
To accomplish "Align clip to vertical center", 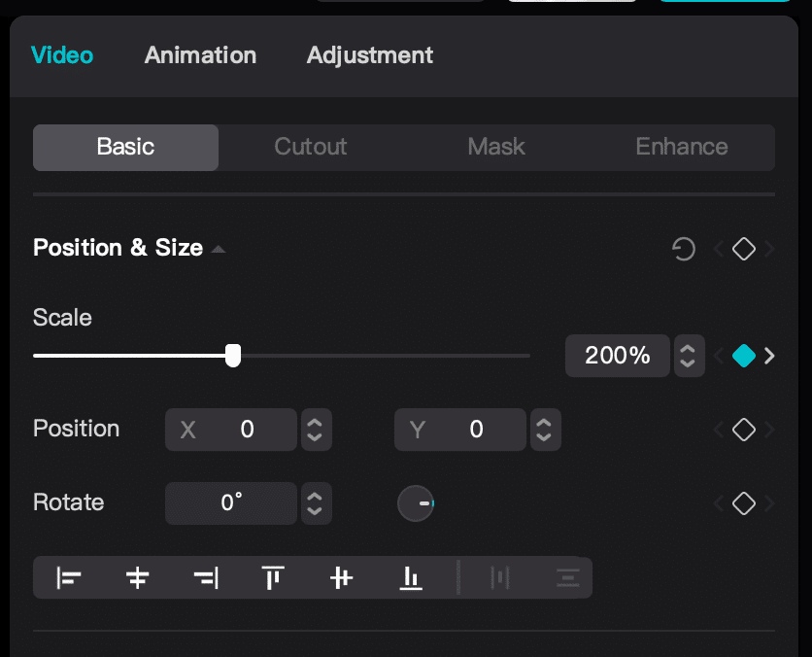I will click(x=341, y=577).
